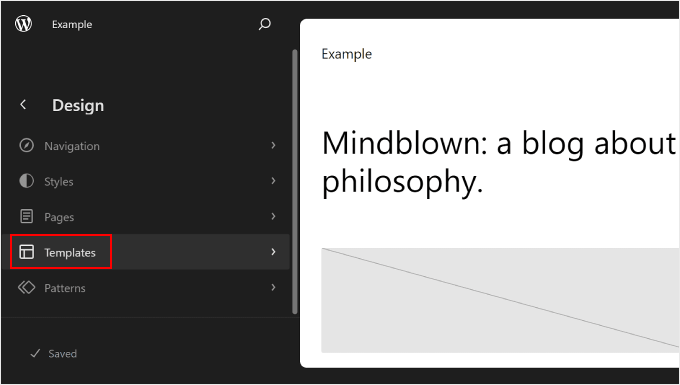Open the Navigation menu item

tap(146, 146)
